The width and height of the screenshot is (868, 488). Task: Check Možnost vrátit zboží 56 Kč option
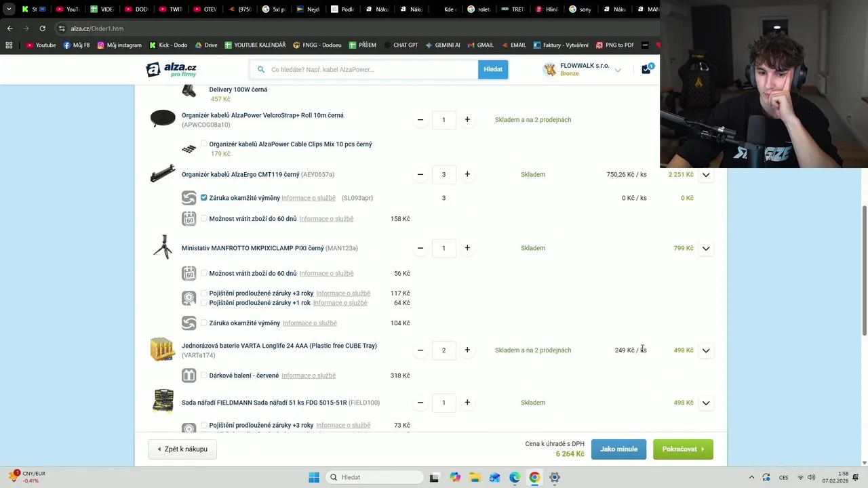coord(203,273)
